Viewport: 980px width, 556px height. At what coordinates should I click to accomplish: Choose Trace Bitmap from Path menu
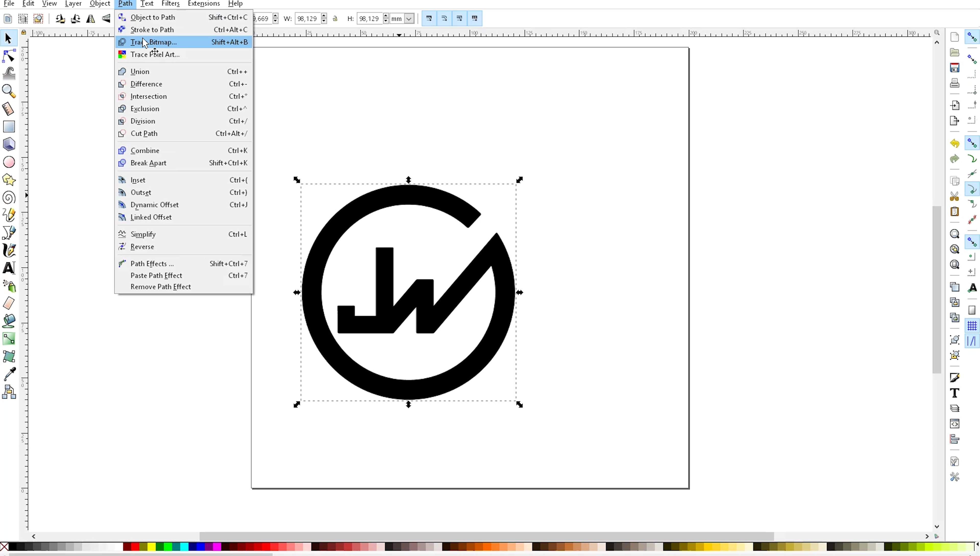pos(153,42)
